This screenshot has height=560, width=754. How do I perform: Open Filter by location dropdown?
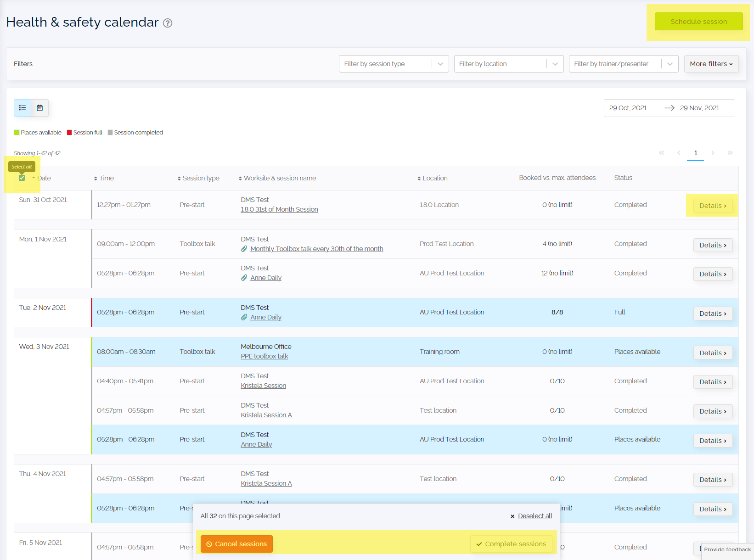coord(508,64)
